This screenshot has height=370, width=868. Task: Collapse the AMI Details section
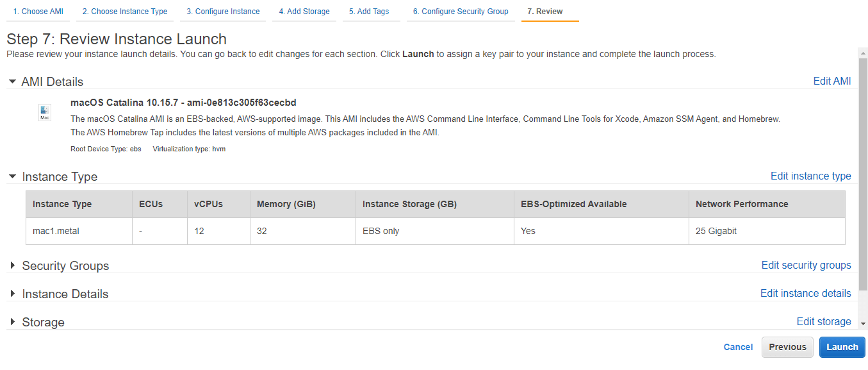(x=12, y=82)
